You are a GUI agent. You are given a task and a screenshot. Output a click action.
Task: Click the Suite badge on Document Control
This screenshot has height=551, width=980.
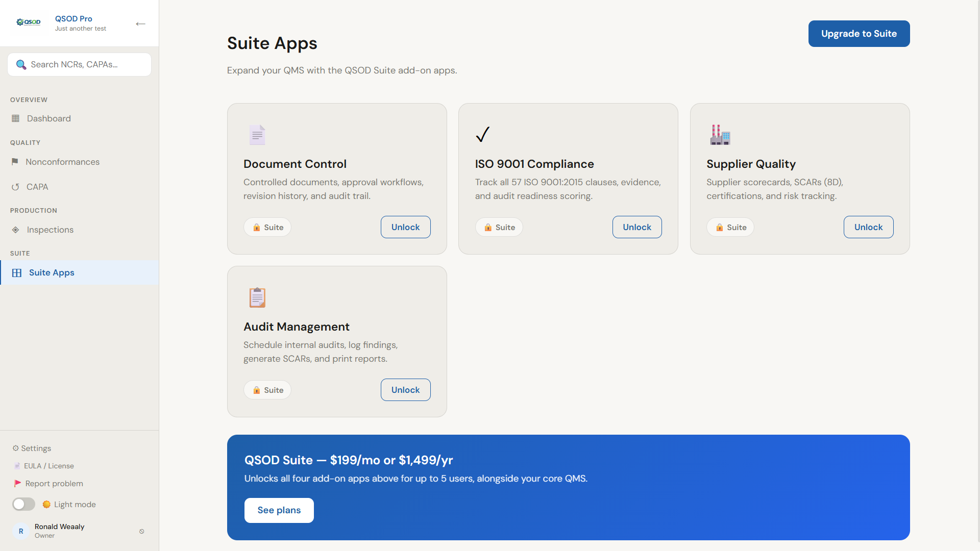(267, 228)
